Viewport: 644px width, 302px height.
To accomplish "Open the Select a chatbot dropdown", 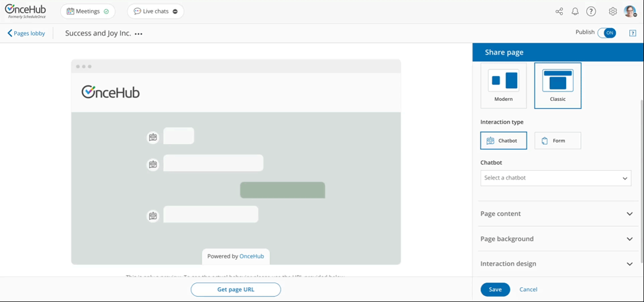I will (556, 178).
